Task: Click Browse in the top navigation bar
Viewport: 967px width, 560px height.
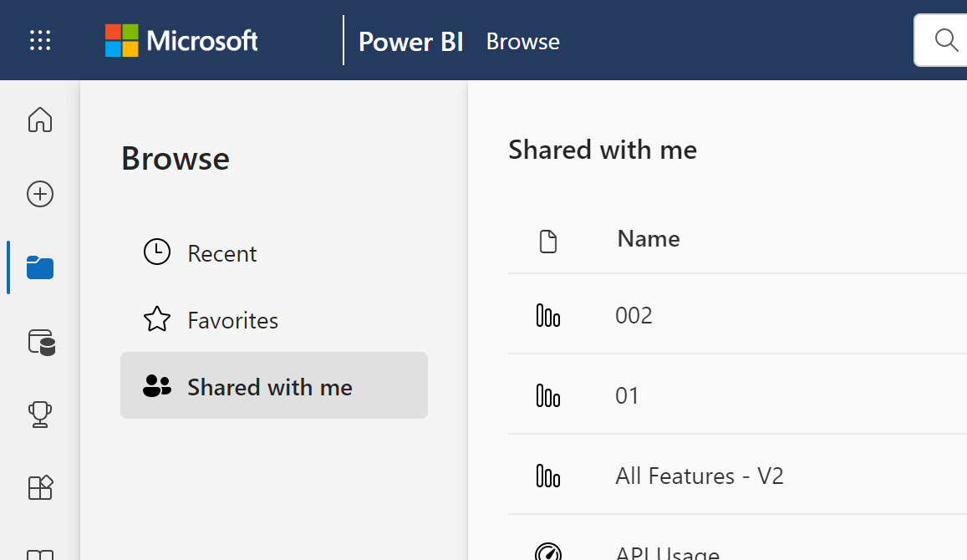Action: pos(522,41)
